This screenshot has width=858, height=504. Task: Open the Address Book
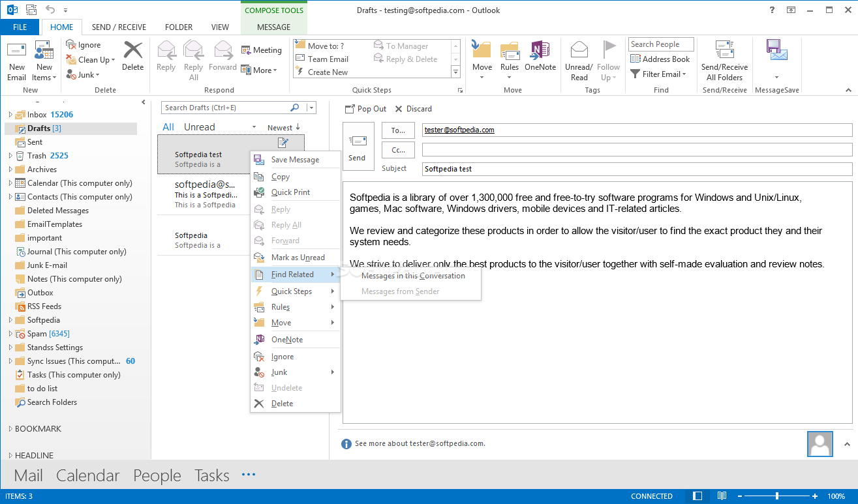coord(660,59)
